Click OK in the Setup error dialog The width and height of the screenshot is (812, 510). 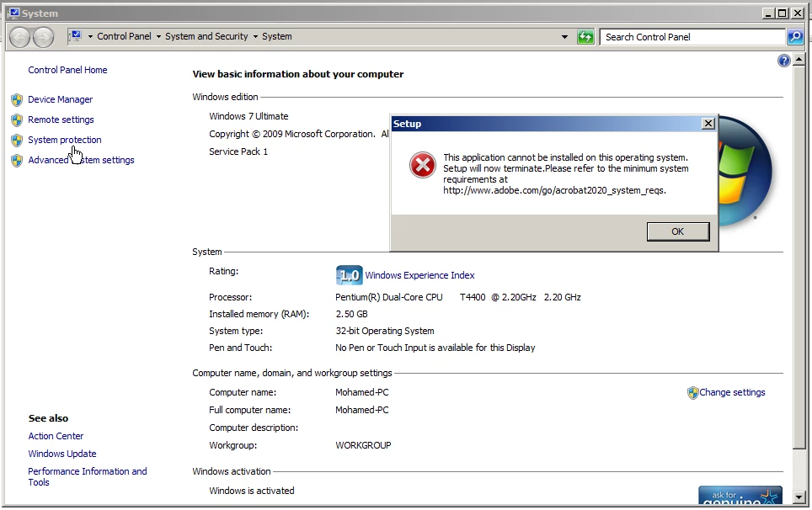678,231
